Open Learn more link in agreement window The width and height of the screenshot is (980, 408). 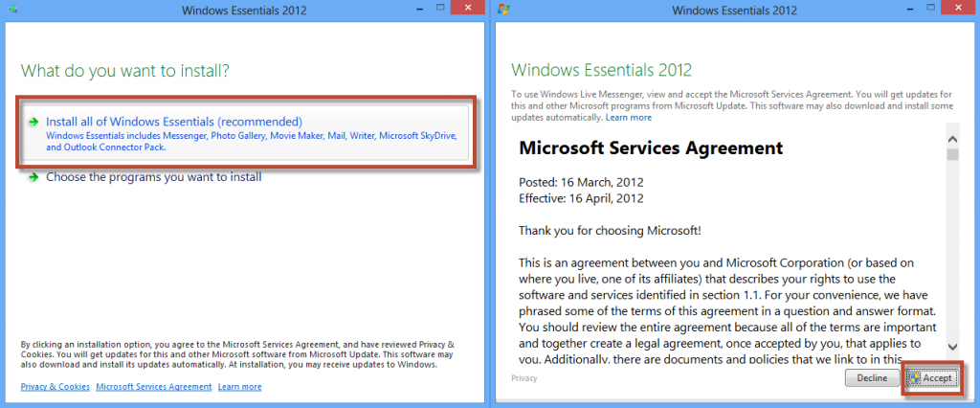click(628, 117)
